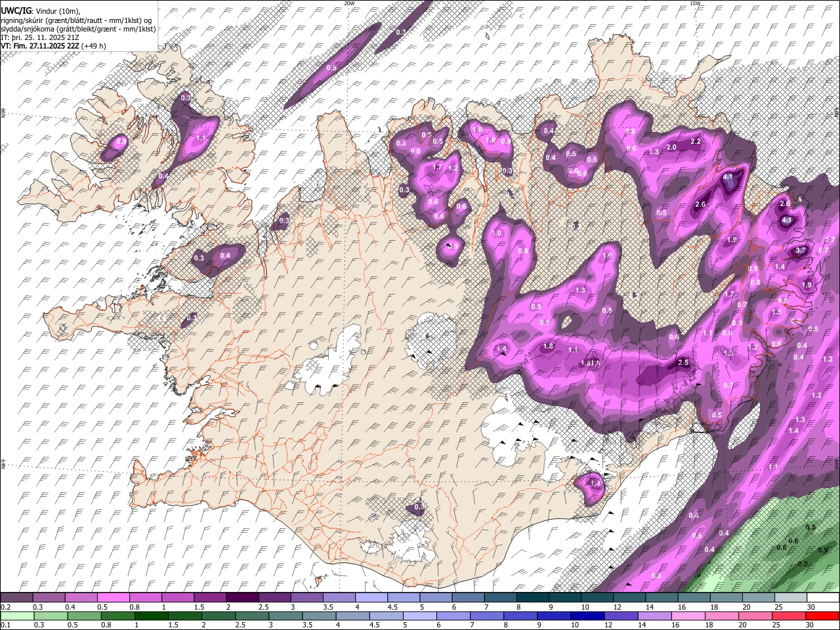Pick the bright pink 0.5 swatch in snow legend
Viewport: 840px width, 630px height.
click(x=113, y=598)
